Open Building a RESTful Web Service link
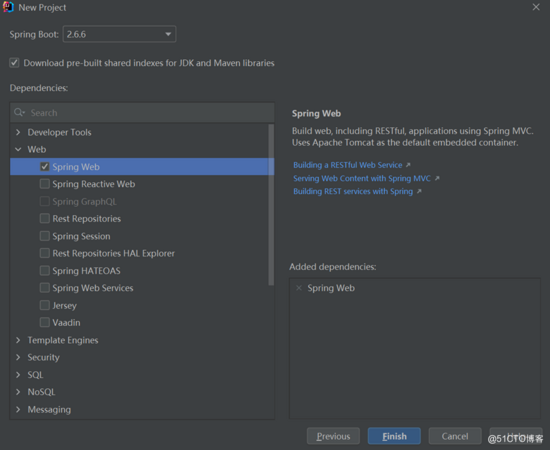Image resolution: width=550 pixels, height=450 pixels. pyautogui.click(x=348, y=165)
